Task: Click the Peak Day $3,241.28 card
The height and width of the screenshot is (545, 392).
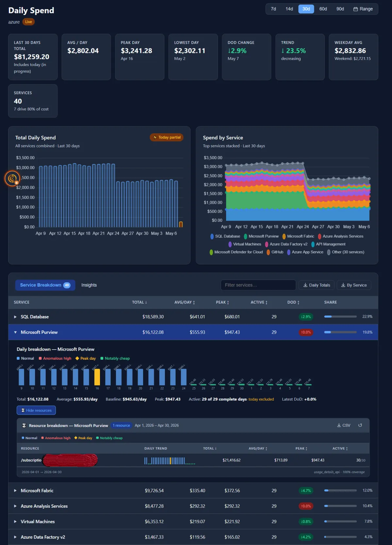Action: click(x=139, y=57)
